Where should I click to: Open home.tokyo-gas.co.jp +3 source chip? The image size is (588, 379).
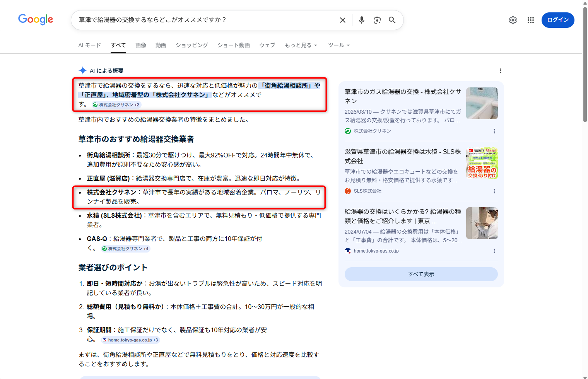coord(130,340)
